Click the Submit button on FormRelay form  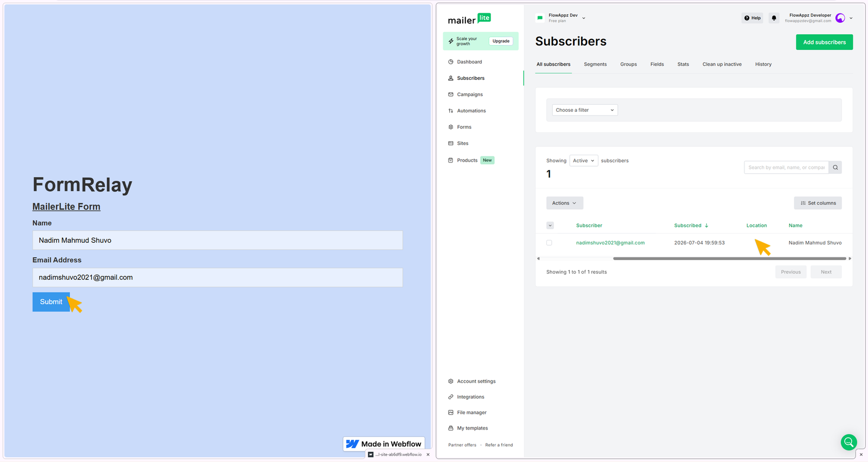(x=51, y=302)
